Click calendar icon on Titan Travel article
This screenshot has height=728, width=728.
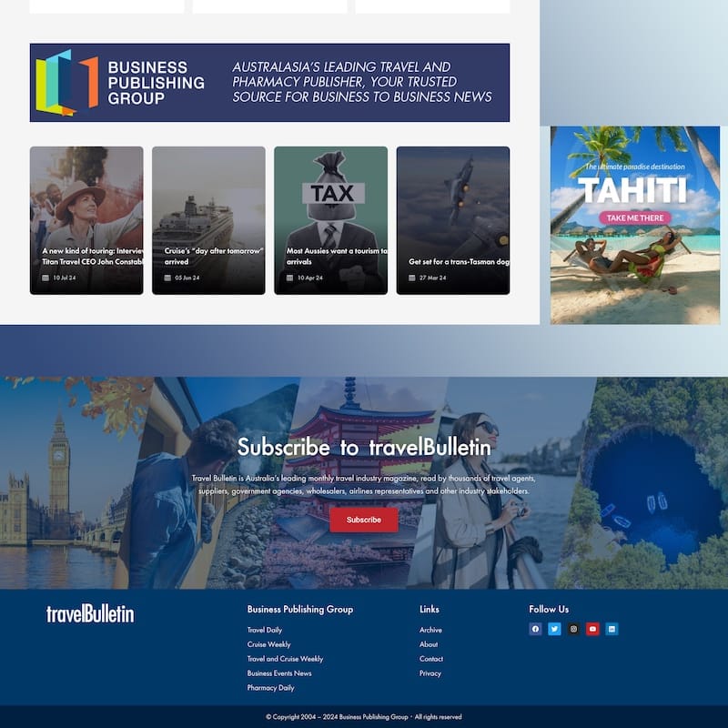[x=45, y=278]
